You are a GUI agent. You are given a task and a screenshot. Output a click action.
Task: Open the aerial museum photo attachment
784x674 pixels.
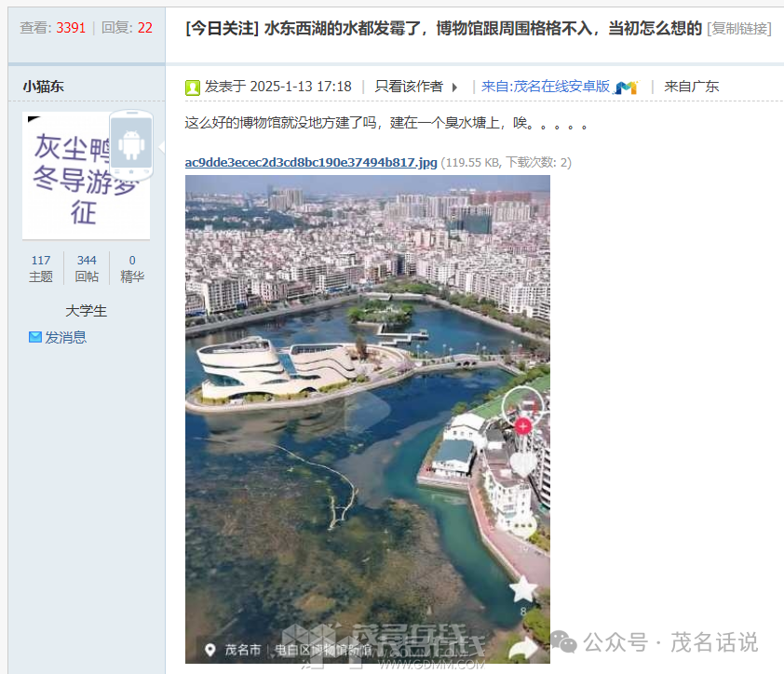(x=367, y=419)
